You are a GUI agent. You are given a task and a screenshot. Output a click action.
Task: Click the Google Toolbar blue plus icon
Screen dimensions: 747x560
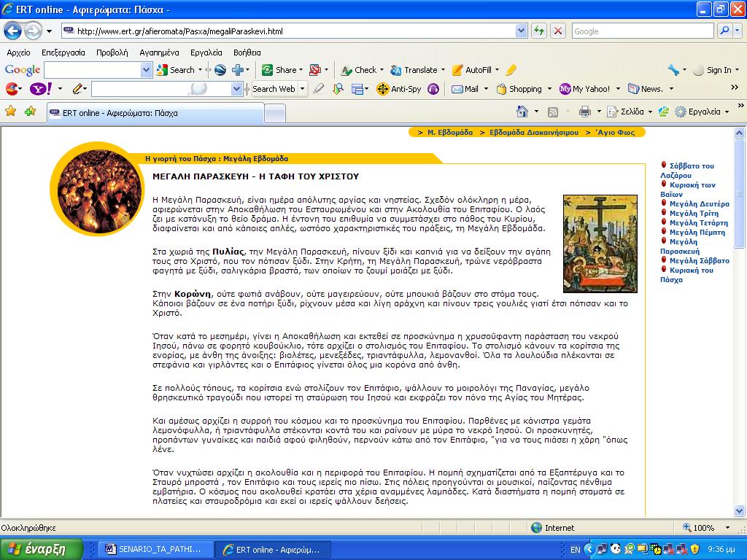(x=237, y=70)
